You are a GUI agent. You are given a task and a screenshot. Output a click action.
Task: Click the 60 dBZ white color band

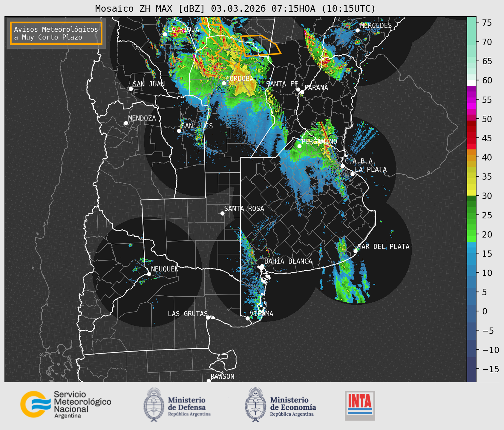point(471,83)
